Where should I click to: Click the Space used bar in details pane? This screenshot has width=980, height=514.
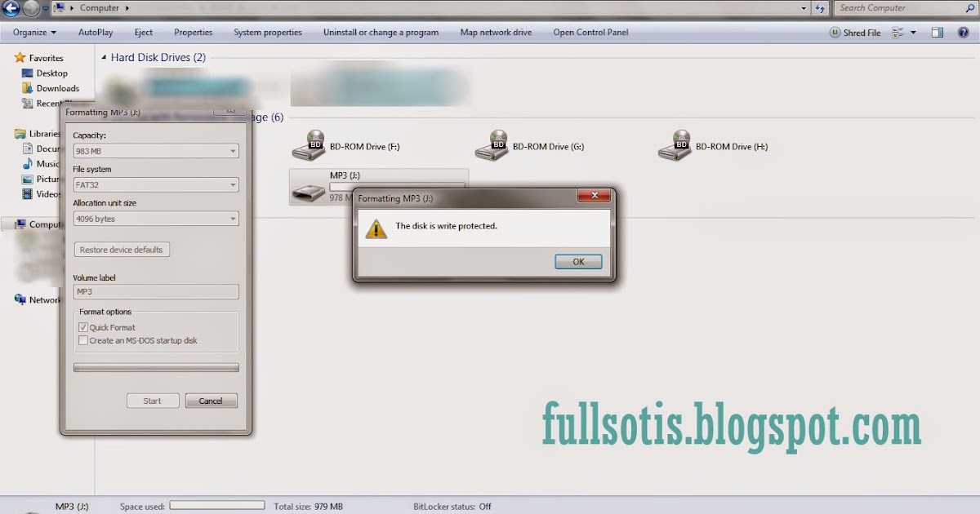click(x=217, y=506)
